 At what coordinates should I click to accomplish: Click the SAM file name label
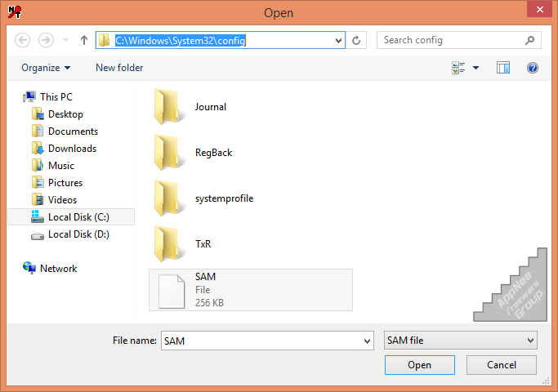(205, 276)
